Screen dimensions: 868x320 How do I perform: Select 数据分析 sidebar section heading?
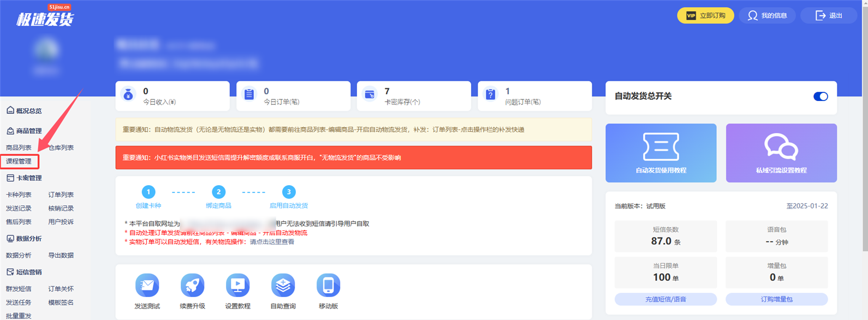click(x=24, y=239)
